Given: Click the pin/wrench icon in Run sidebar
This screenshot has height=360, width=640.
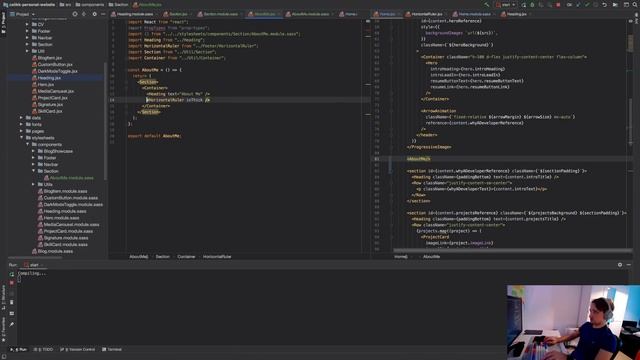Looking at the screenshot, I should point(11,324).
